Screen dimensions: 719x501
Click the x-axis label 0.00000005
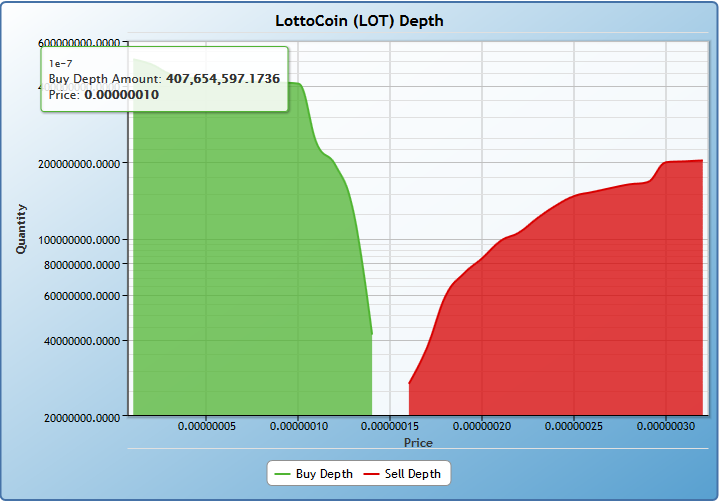[206, 426]
